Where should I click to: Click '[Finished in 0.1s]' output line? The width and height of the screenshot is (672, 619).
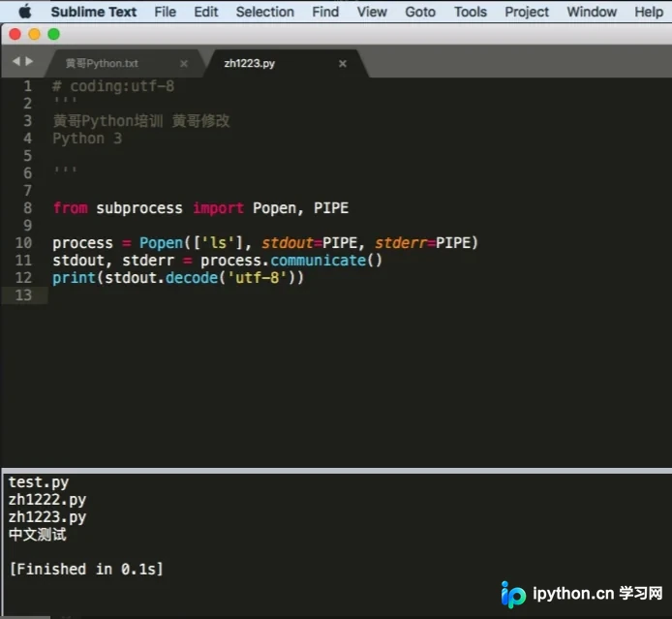coord(86,570)
